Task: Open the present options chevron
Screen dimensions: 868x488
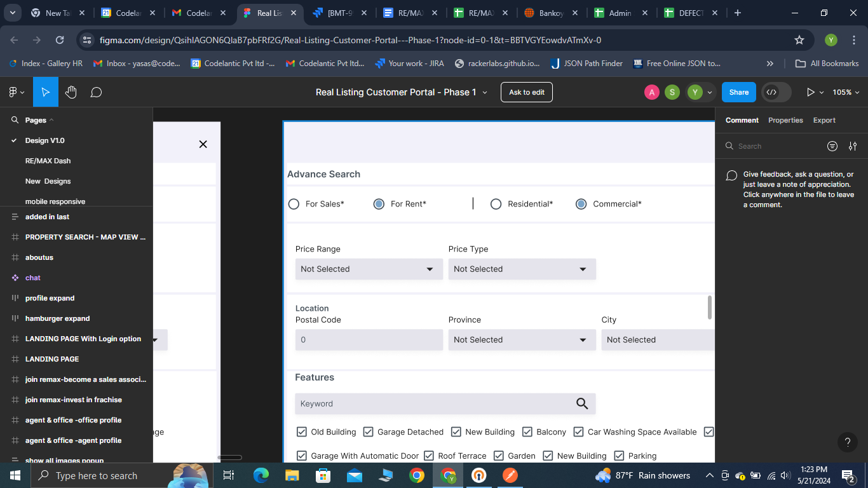Action: 822,93
